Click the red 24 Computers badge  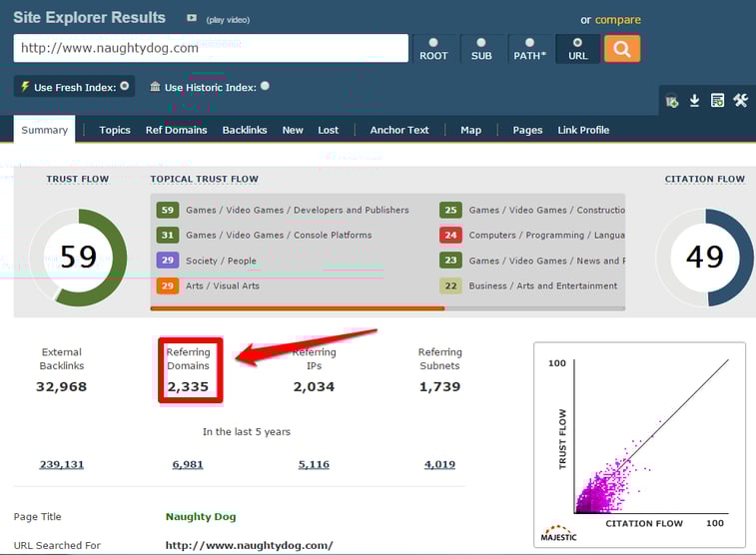[x=450, y=236]
